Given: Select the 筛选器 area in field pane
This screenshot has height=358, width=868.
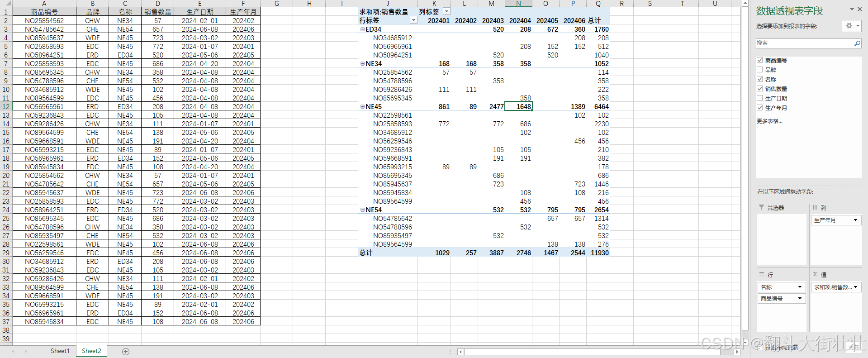Looking at the screenshot, I should [x=782, y=239].
